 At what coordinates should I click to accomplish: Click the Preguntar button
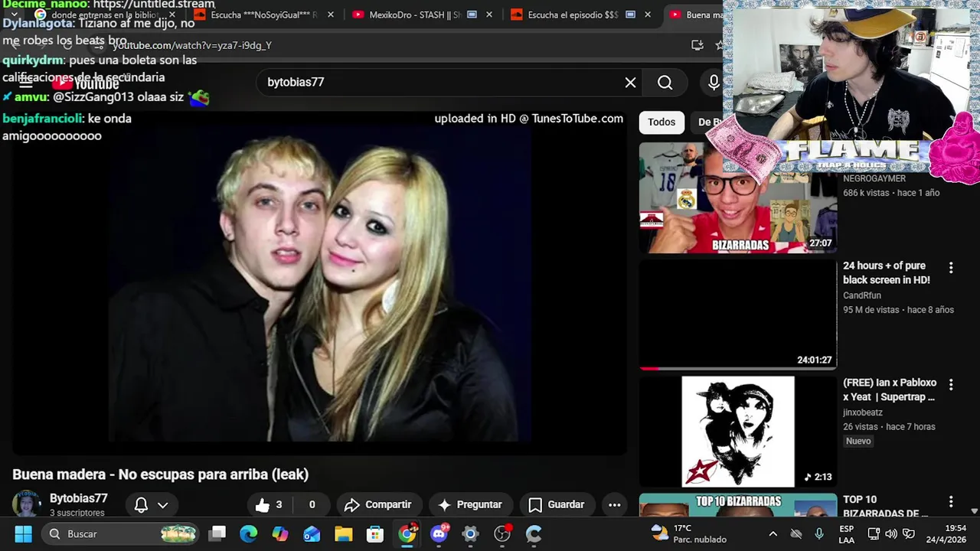[x=470, y=505]
